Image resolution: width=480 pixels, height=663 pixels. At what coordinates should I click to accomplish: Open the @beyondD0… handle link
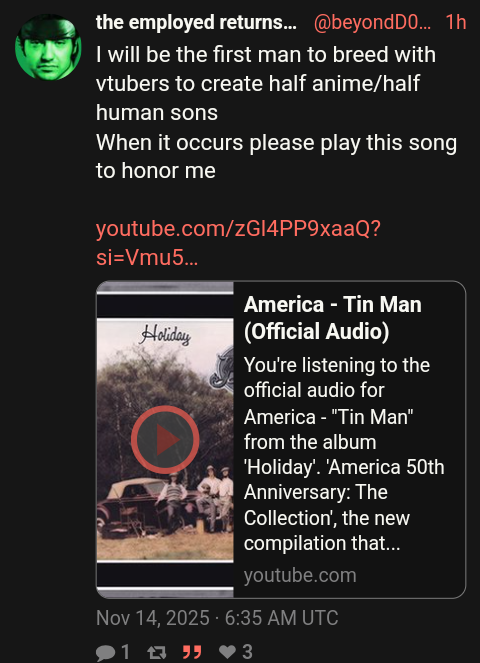click(x=373, y=22)
